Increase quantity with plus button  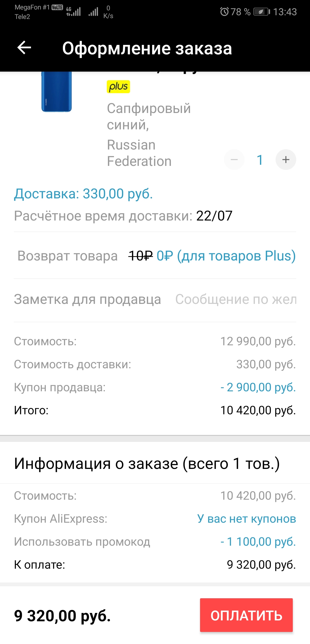286,160
